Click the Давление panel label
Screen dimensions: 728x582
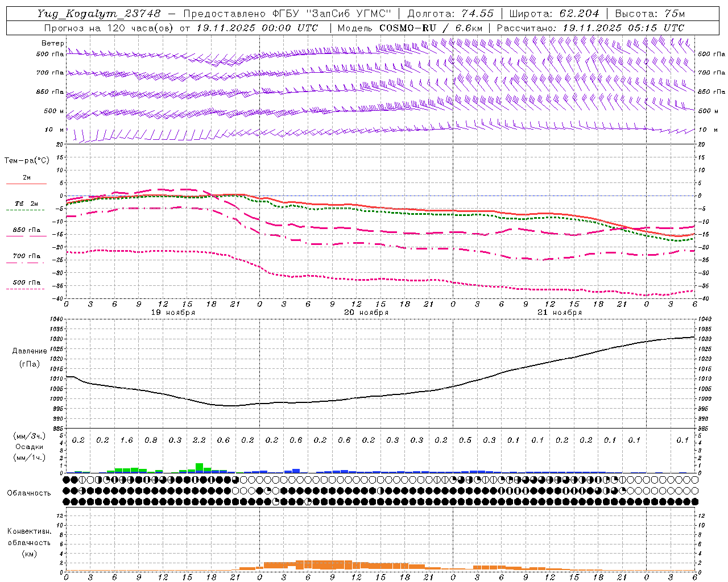coord(30,351)
